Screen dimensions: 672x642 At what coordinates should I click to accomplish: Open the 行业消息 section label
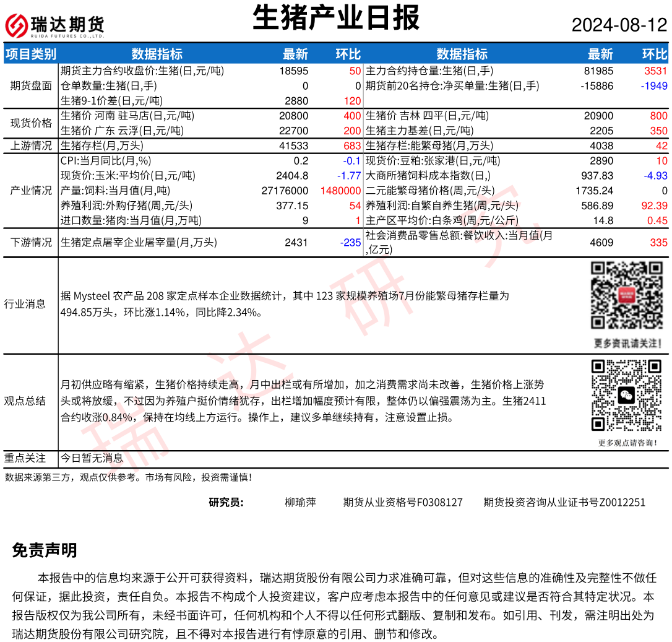click(x=25, y=304)
